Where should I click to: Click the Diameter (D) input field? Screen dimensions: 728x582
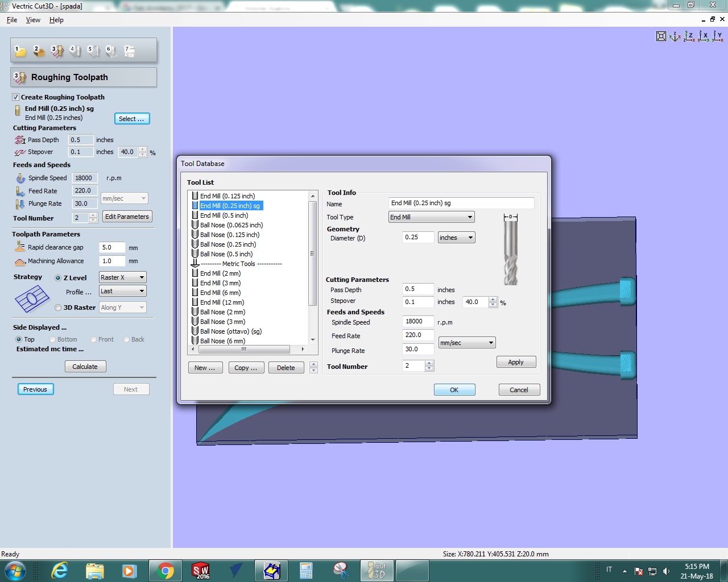(418, 238)
